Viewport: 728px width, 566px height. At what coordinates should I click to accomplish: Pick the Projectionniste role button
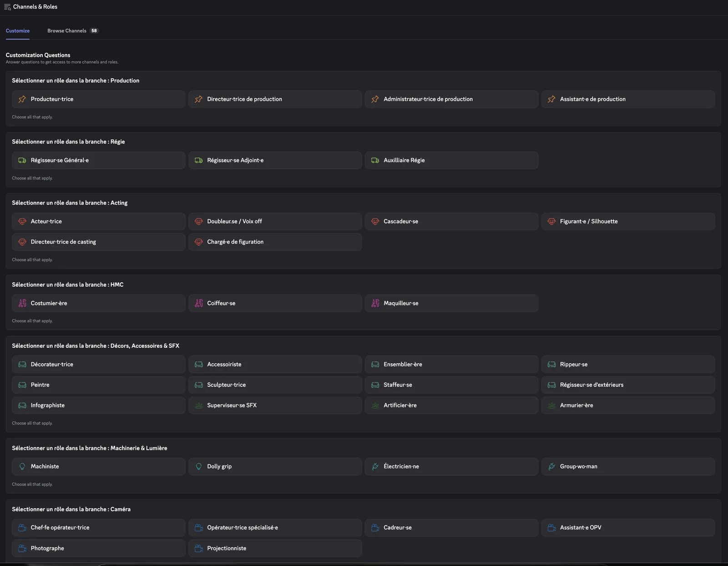tap(275, 548)
